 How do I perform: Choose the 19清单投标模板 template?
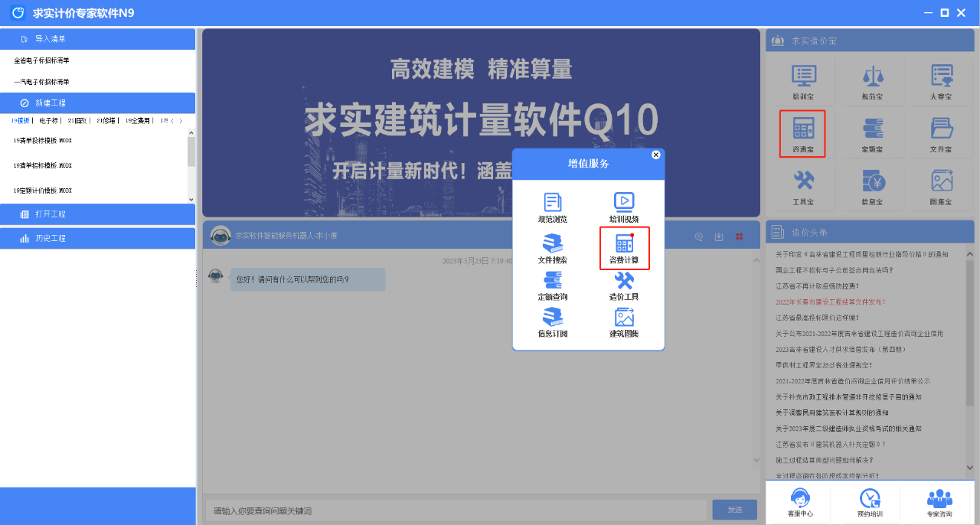tap(43, 141)
